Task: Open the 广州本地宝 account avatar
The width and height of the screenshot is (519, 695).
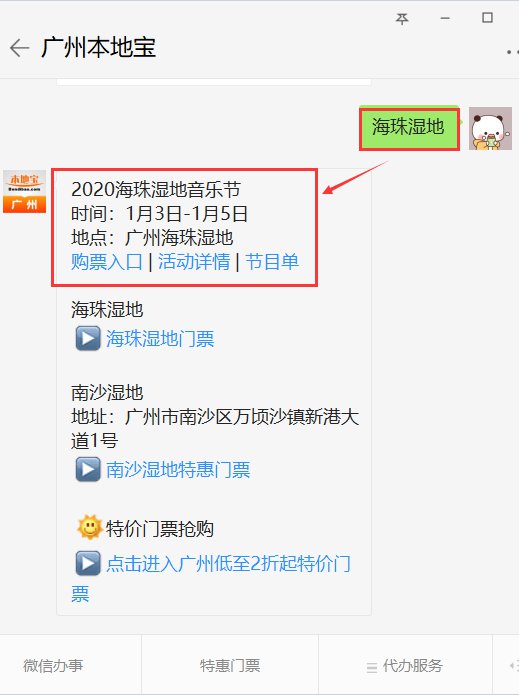Action: pyautogui.click(x=24, y=191)
